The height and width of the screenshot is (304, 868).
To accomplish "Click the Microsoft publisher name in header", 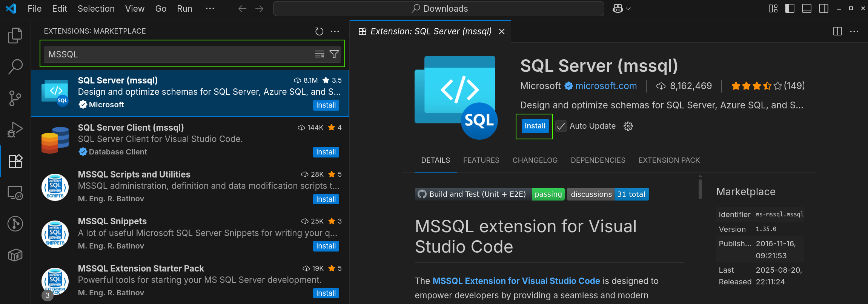I will (540, 86).
